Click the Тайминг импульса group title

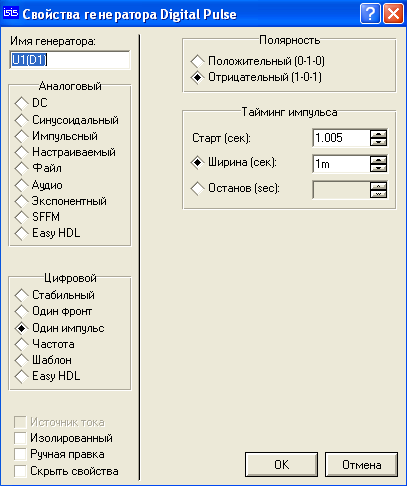coord(289,112)
